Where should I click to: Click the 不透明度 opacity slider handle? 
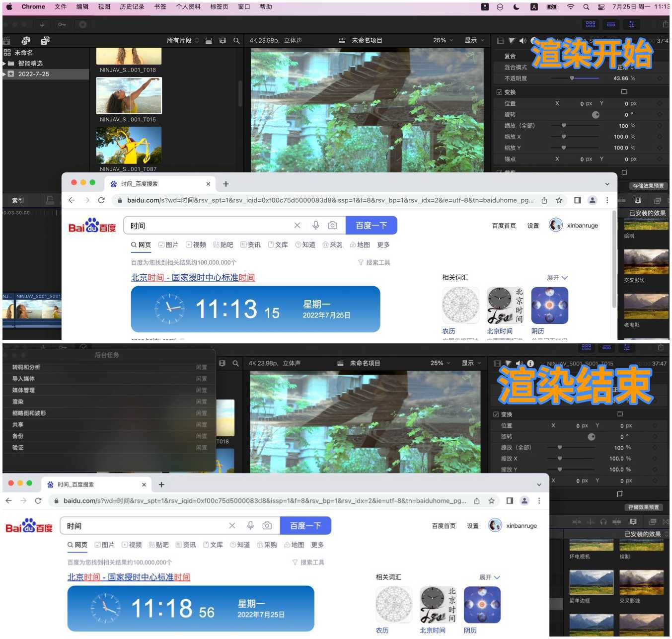572,78
